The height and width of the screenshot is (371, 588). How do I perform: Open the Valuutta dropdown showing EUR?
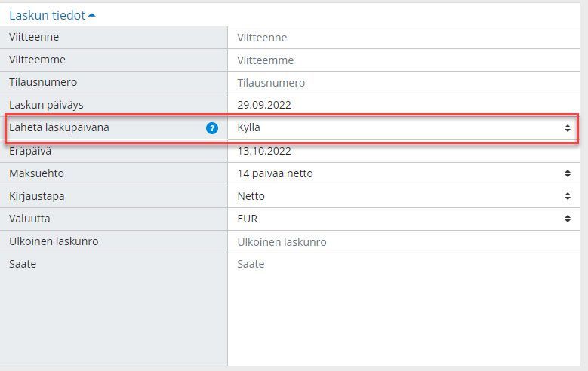[x=403, y=219]
